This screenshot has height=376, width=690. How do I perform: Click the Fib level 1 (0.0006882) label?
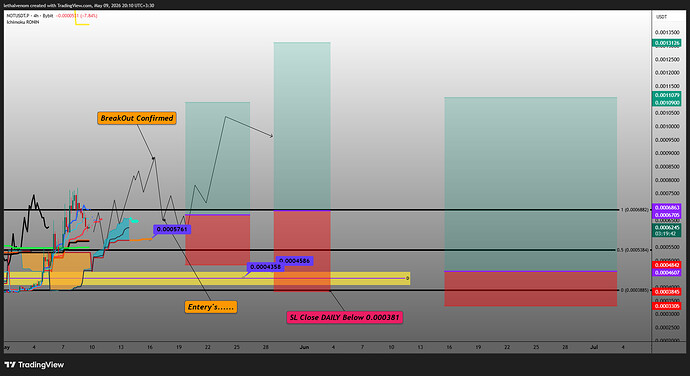pyautogui.click(x=635, y=210)
